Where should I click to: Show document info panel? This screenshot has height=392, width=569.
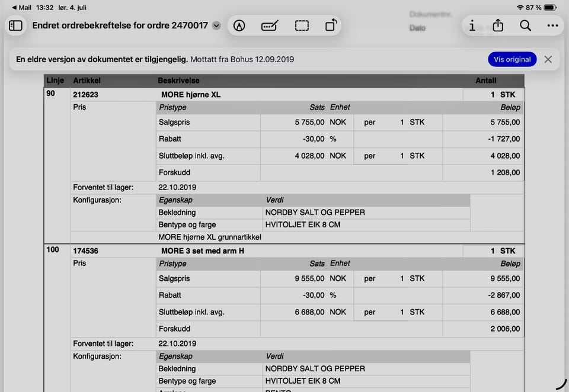(472, 25)
